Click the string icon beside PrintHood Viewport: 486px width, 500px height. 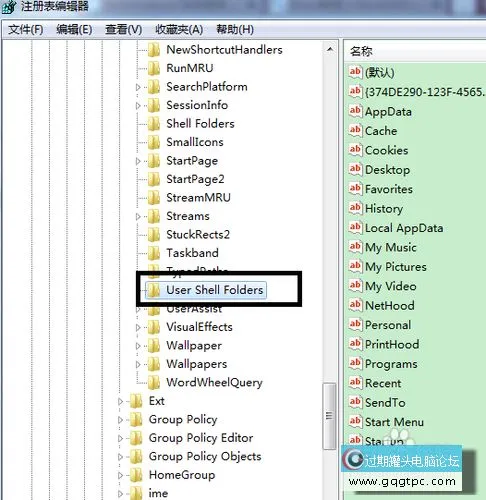(x=355, y=344)
